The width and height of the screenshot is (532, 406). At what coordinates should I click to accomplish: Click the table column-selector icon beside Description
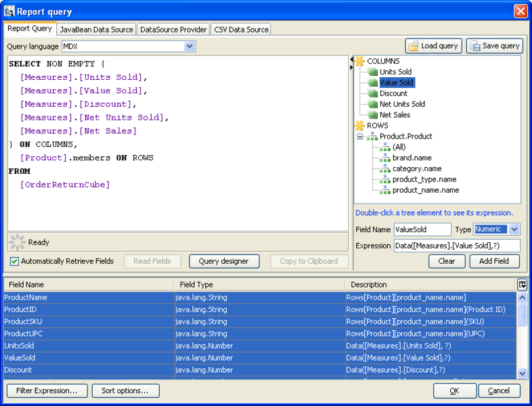pos(522,285)
